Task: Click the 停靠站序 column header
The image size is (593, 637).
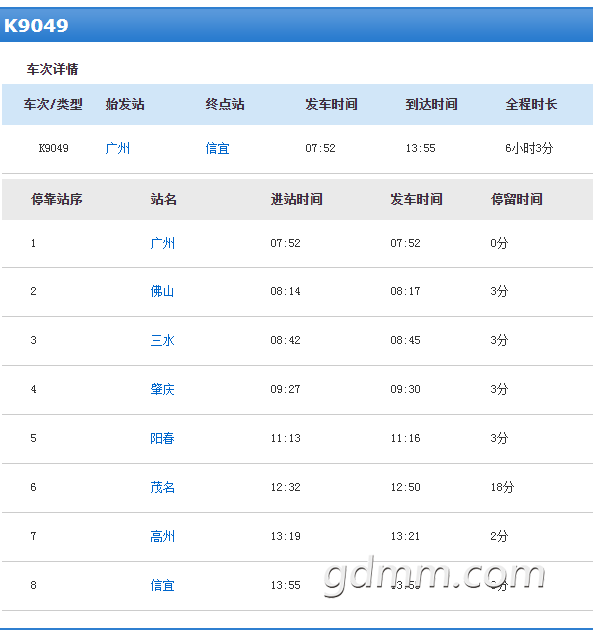Action: [x=56, y=199]
